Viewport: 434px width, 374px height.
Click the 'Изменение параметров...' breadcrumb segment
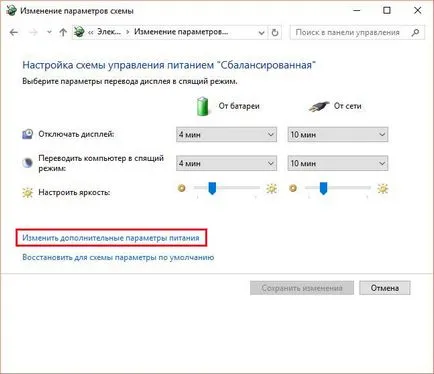tap(181, 32)
